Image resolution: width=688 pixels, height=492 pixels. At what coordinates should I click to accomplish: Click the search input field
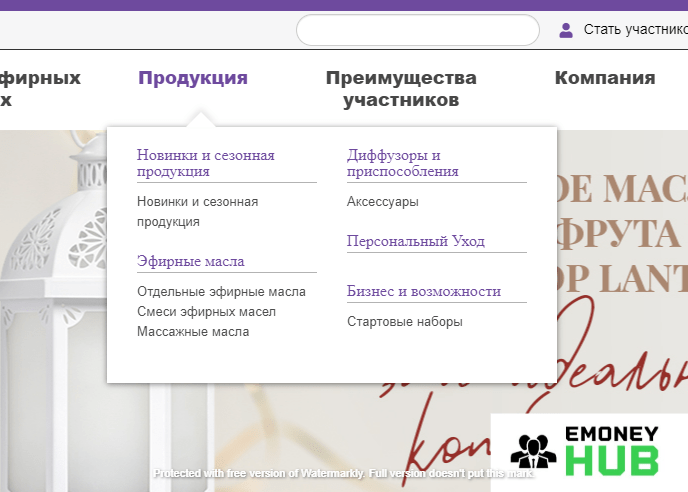(418, 30)
